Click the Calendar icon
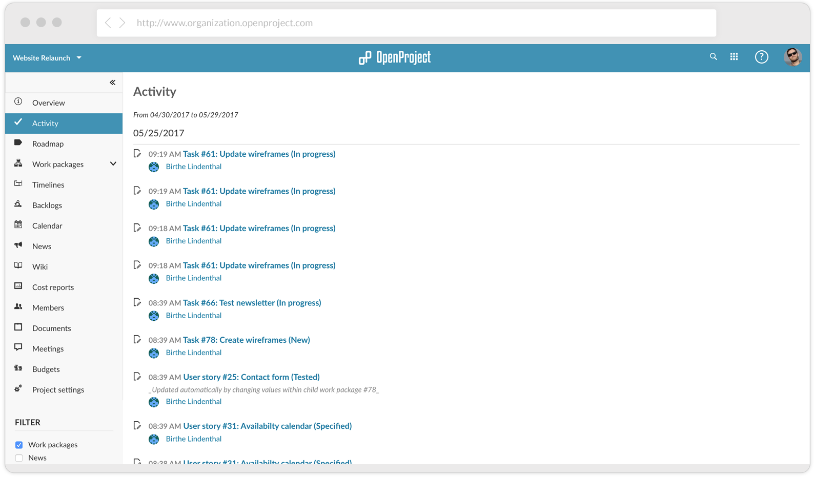The height and width of the screenshot is (485, 814). [18, 225]
